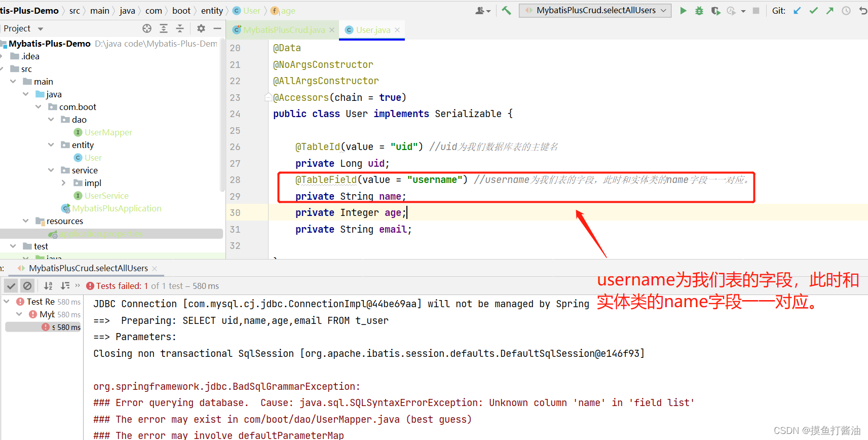Screen dimensions: 868x440
Task: Click 'age' field in breadcrumb
Action: [x=283, y=11]
